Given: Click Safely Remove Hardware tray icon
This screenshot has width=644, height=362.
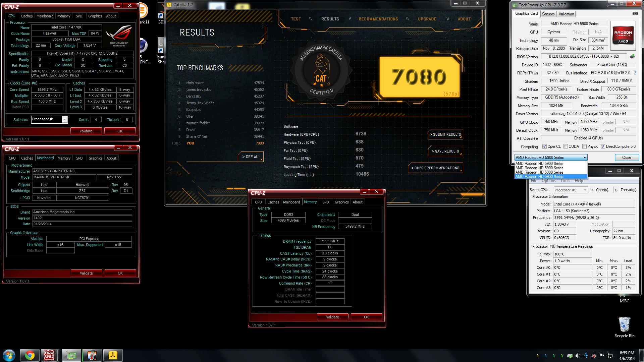Looking at the screenshot, I should tap(570, 356).
